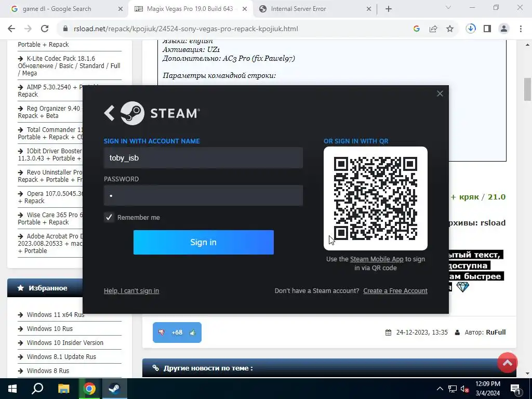This screenshot has height=399, width=532.
Task: Open the Windows Start menu
Action: [x=12, y=389]
